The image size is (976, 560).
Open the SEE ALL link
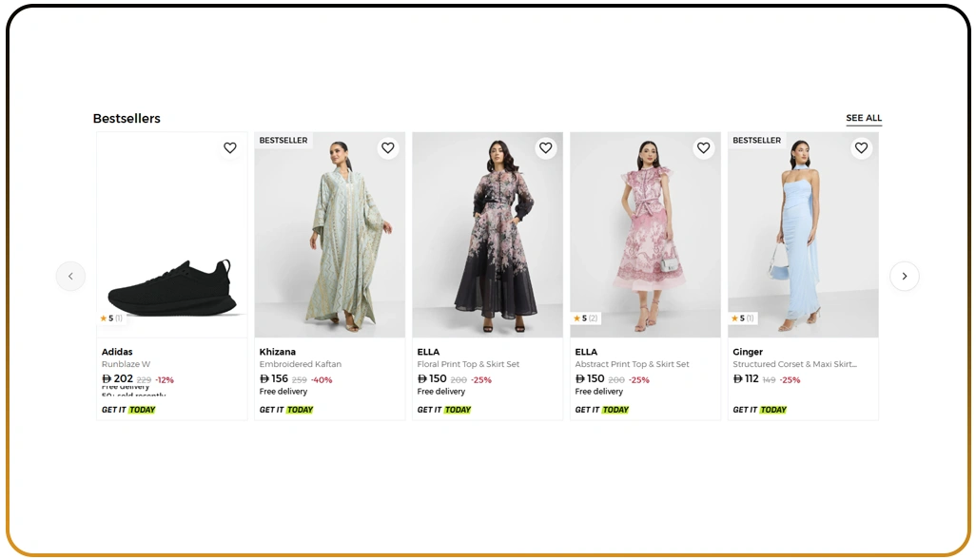863,118
